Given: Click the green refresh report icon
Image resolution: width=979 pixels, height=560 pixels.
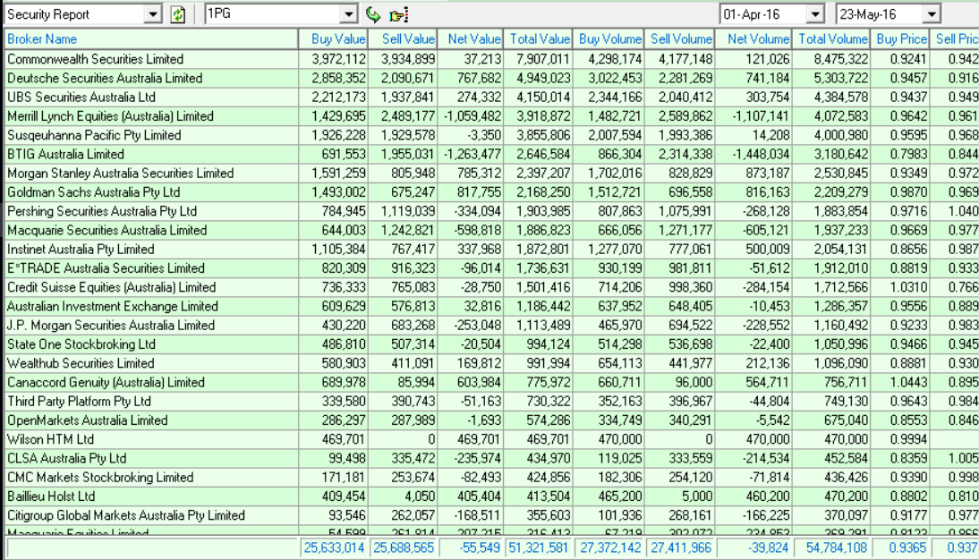Looking at the screenshot, I should click(178, 14).
